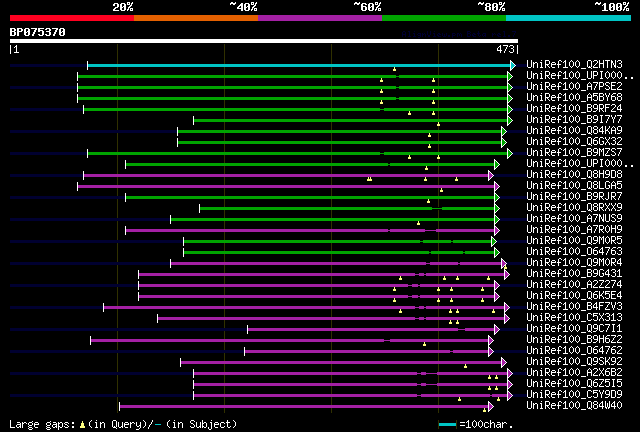The image size is (640, 432).
Task: Open hit UniRef100_Q6Z5I5 label
Action: 574,384
